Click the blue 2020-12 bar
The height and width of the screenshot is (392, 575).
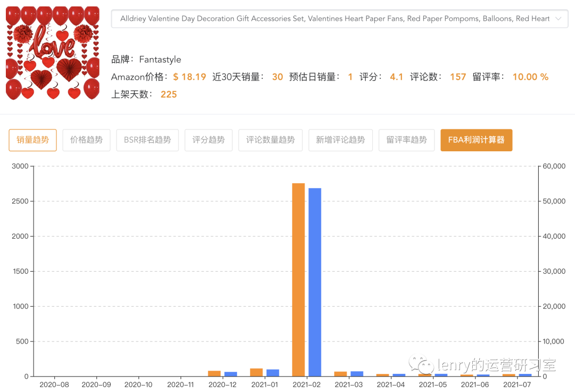pos(231,374)
